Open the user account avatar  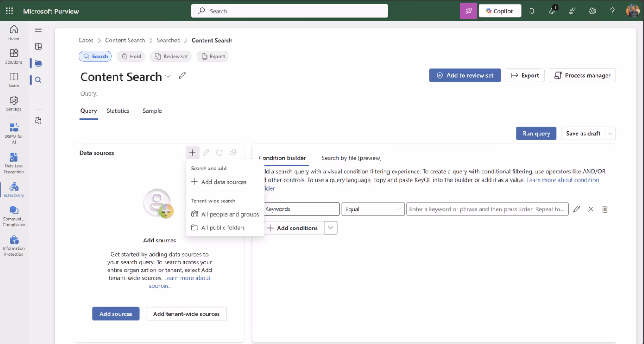pyautogui.click(x=633, y=11)
